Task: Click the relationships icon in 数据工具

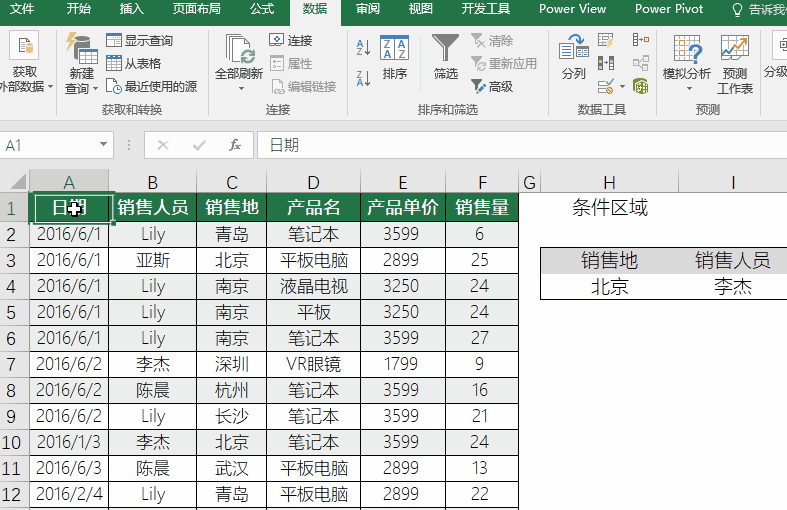Action: click(x=641, y=63)
